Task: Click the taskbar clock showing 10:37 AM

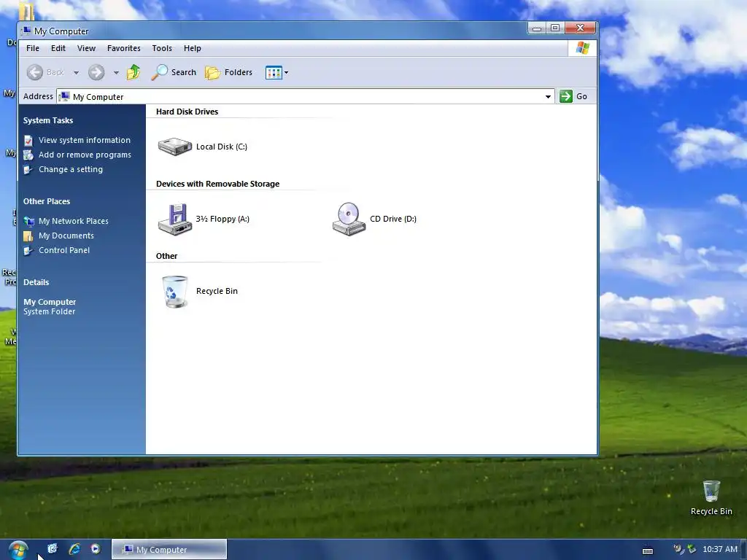Action: [x=720, y=549]
